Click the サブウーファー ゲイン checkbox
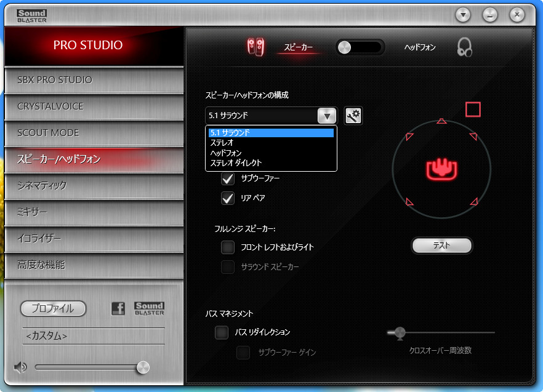The height and width of the screenshot is (392, 543). tap(243, 353)
